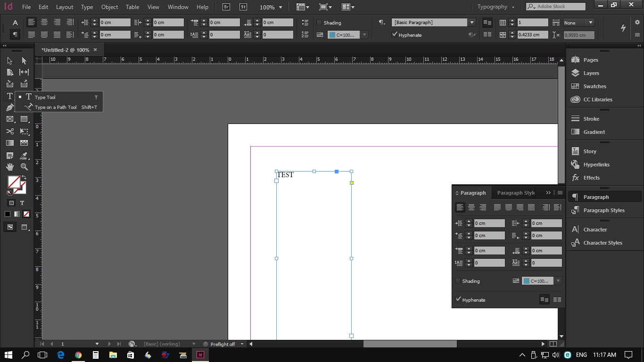The width and height of the screenshot is (644, 362).
Task: Open the Effects panel
Action: pos(591,178)
